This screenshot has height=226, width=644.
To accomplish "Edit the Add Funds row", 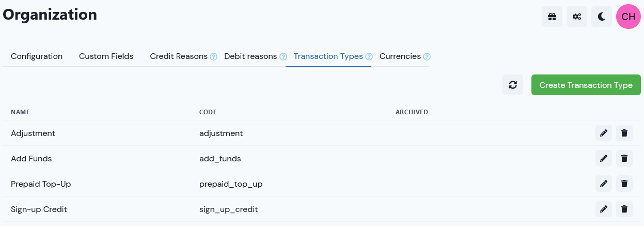I will click(603, 158).
